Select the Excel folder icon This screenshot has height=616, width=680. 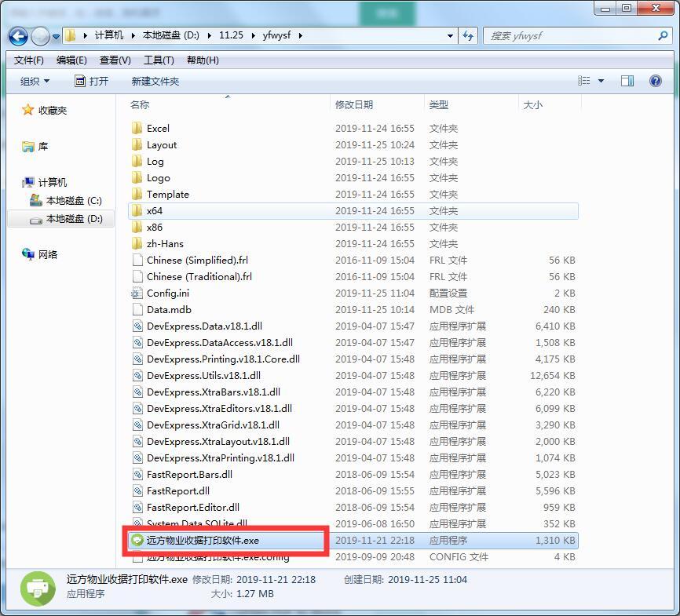[137, 128]
